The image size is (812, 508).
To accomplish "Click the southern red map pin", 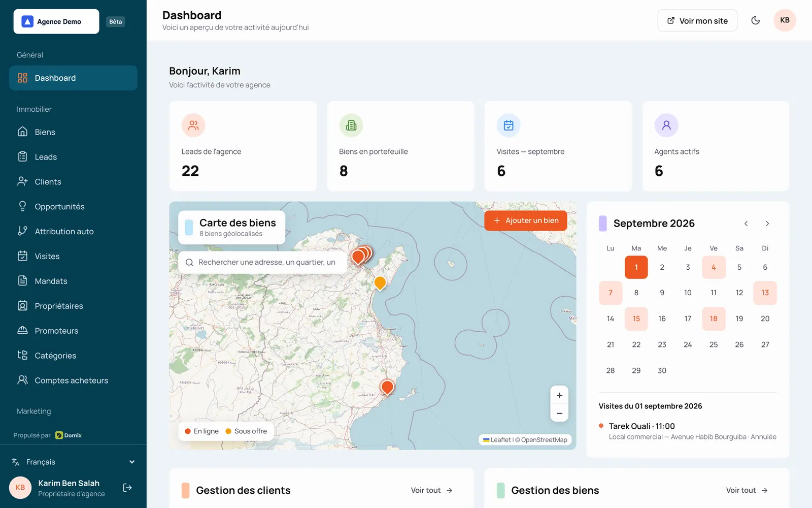I will point(387,388).
